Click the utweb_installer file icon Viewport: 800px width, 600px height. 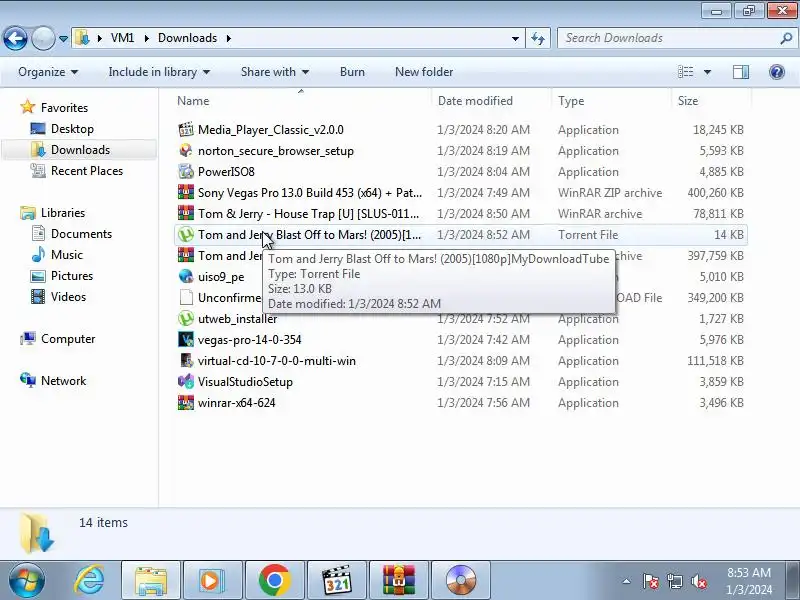click(186, 318)
